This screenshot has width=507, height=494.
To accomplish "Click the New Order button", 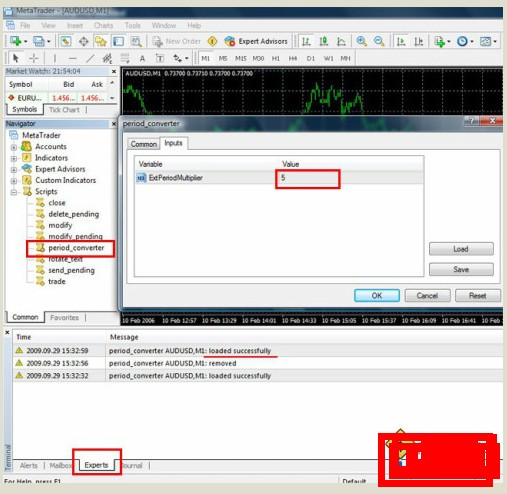I will (177, 41).
